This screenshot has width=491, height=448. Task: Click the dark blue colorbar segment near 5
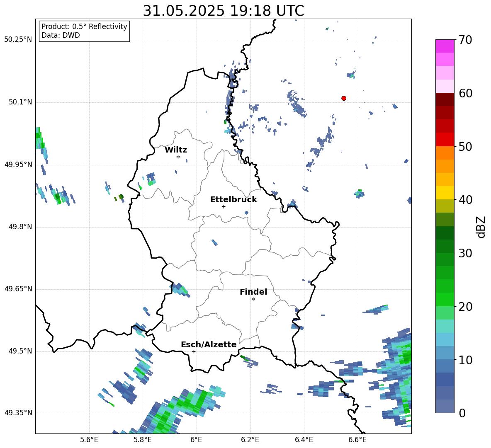[445, 379]
